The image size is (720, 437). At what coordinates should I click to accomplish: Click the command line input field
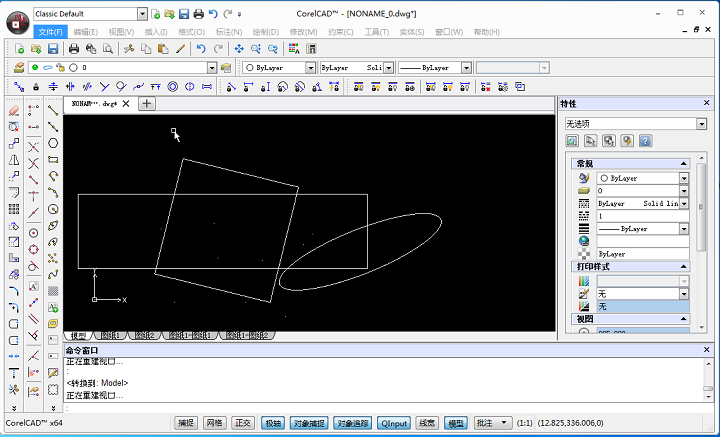coord(386,408)
